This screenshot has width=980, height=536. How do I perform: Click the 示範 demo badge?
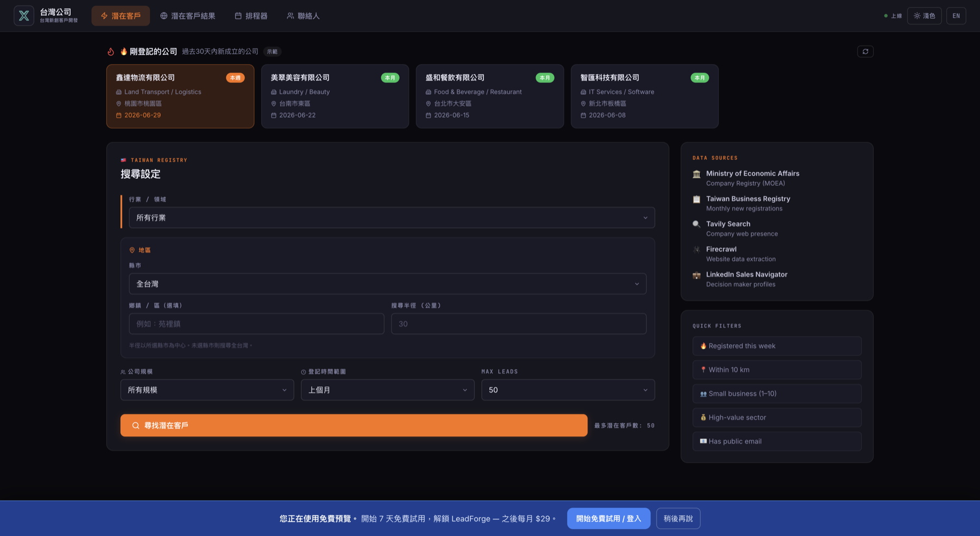coord(272,52)
